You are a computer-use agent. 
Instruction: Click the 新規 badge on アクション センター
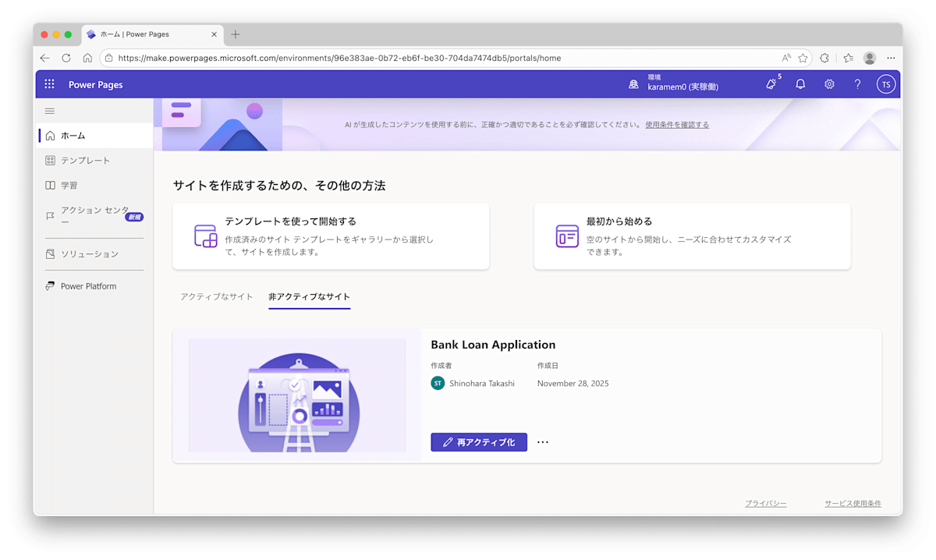[135, 217]
